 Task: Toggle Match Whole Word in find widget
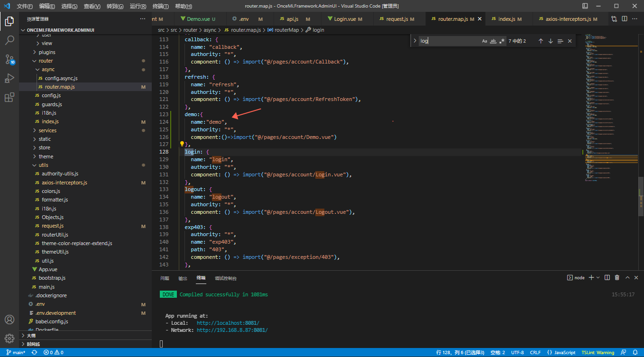pyautogui.click(x=493, y=41)
